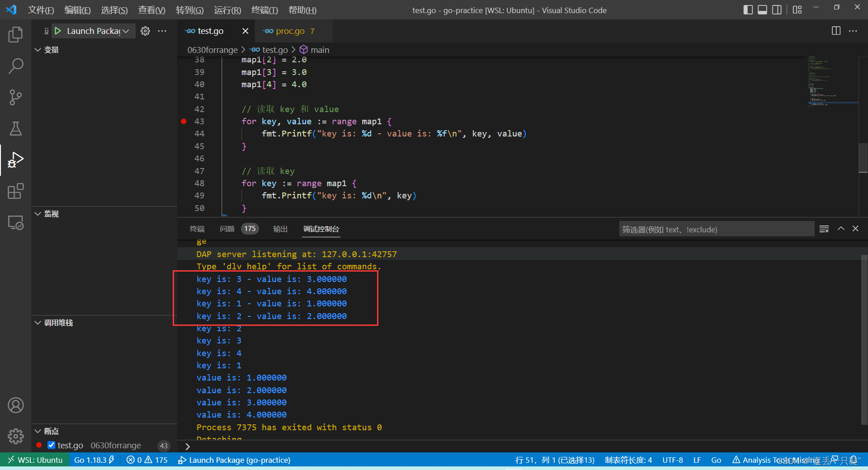This screenshot has height=470, width=868.
Task: Collapse the 监视 watch section
Action: coord(38,214)
